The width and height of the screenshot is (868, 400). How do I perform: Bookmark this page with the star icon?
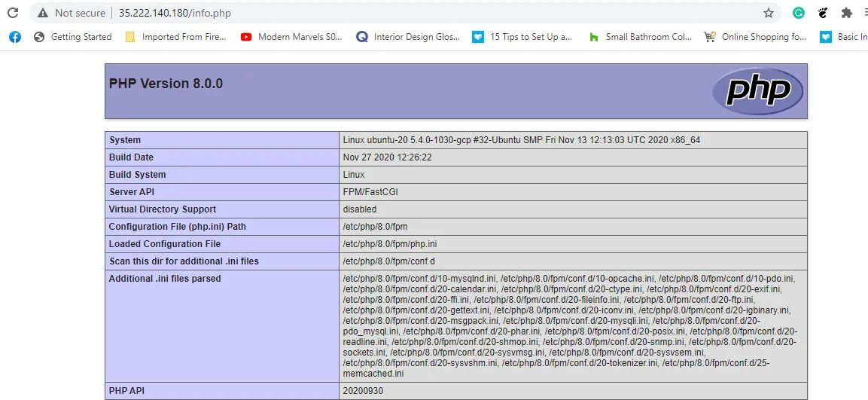[x=769, y=13]
